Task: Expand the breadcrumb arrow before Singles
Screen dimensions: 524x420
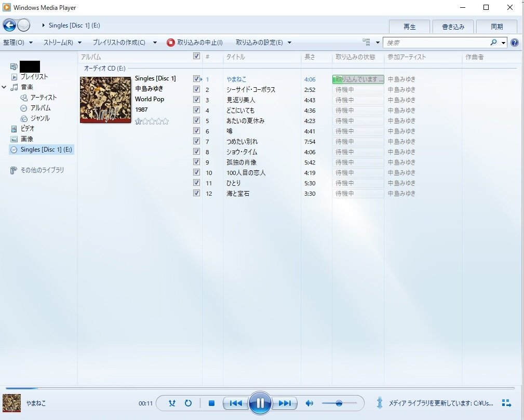Action: (43, 25)
